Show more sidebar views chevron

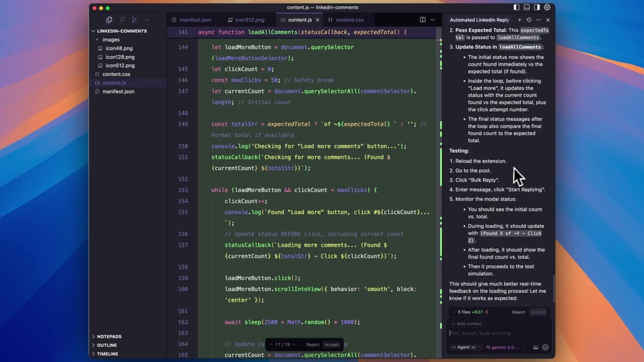(147, 20)
